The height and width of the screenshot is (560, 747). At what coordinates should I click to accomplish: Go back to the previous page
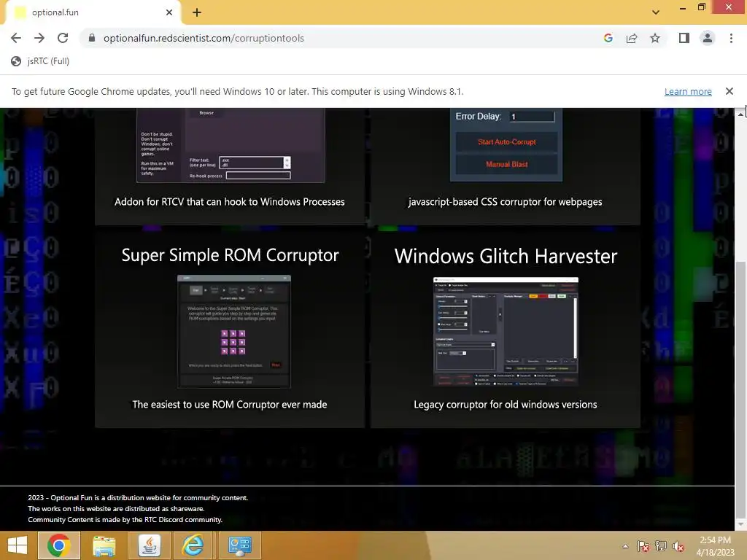tap(16, 38)
